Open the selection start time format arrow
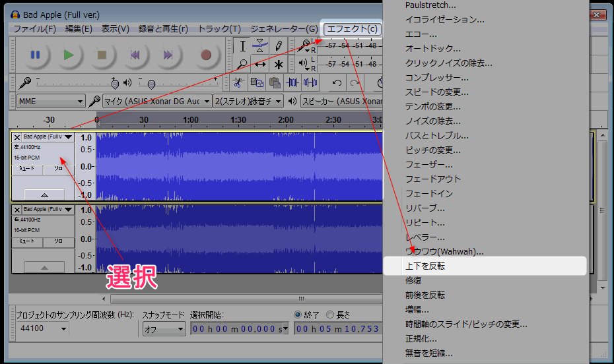614x364 pixels. [x=285, y=329]
